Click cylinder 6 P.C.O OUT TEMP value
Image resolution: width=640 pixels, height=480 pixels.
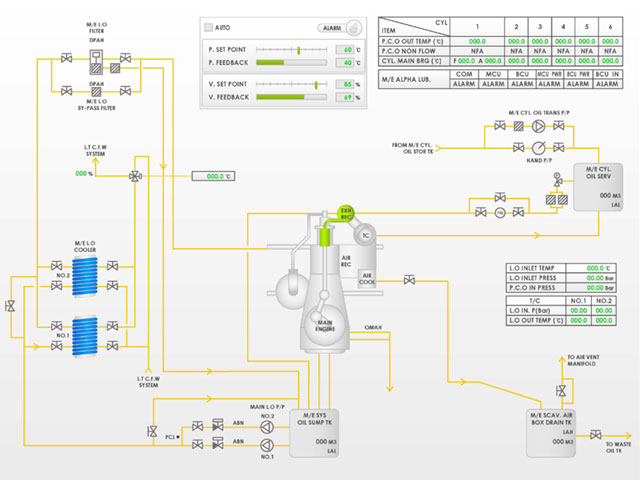[610, 41]
